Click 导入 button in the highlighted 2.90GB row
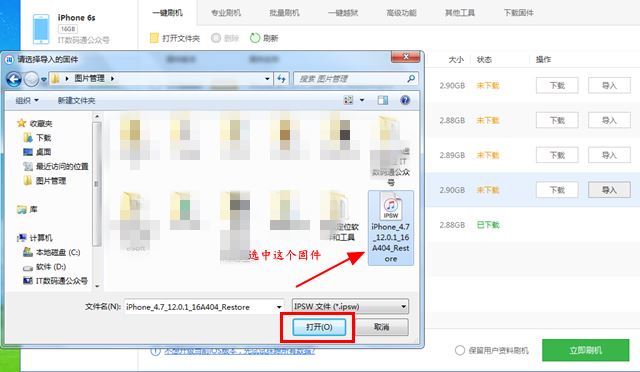The height and width of the screenshot is (372, 640). pos(609,189)
